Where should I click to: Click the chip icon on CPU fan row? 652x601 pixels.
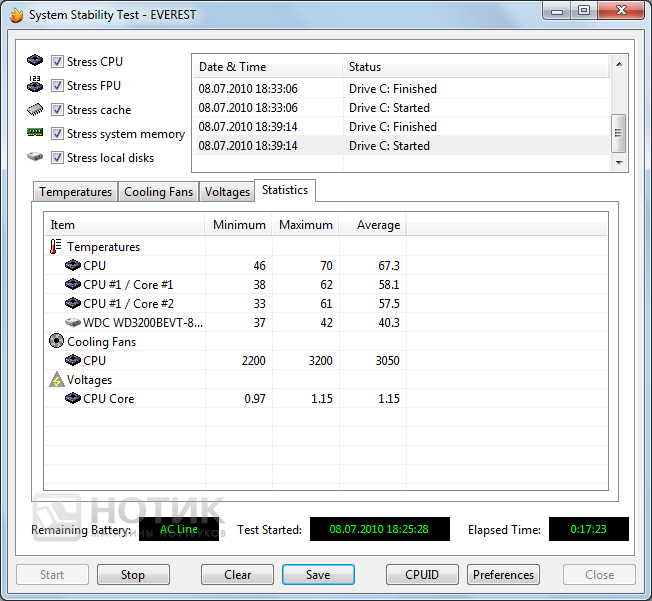(73, 360)
